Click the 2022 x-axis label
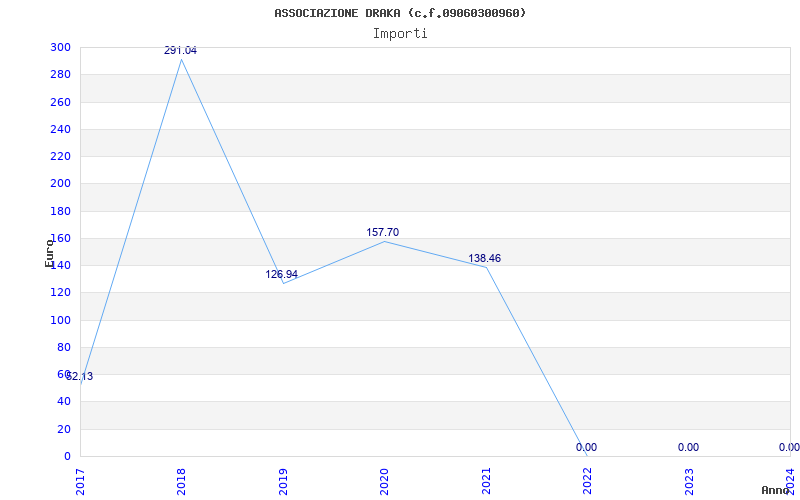 click(x=587, y=482)
